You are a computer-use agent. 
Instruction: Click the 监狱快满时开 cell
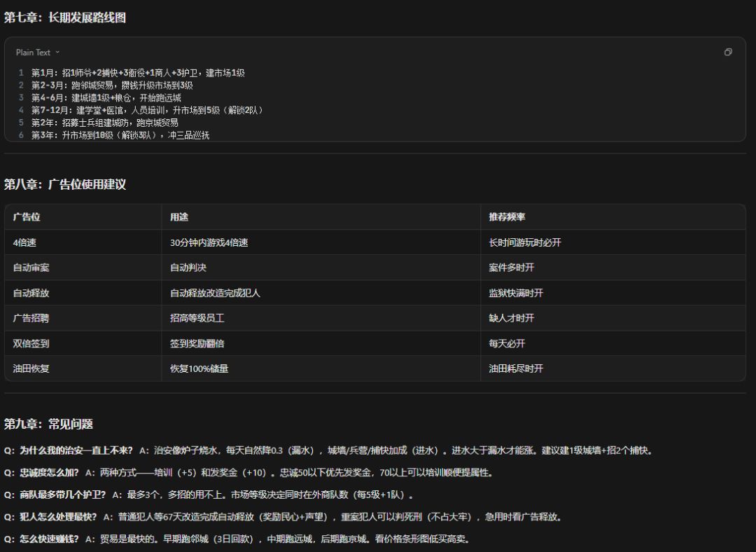pos(613,293)
